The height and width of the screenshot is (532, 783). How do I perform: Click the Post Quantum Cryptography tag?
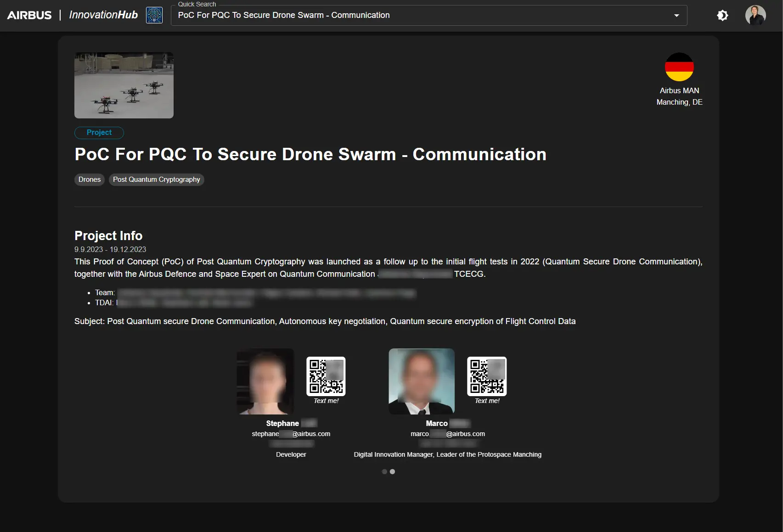tap(157, 179)
